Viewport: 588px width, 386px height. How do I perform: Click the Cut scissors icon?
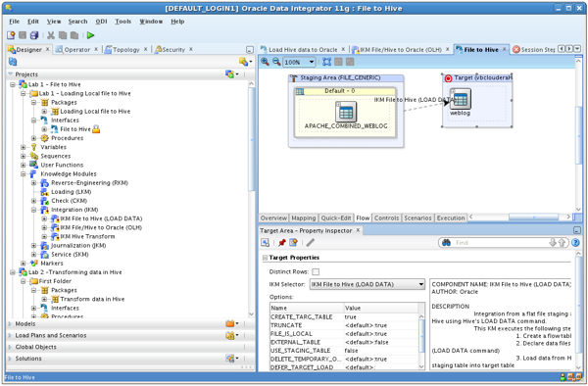[51, 35]
